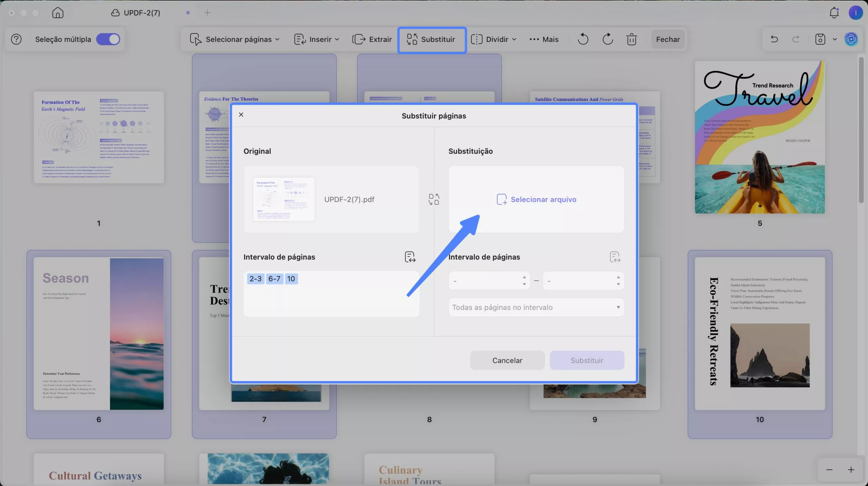Viewport: 868px width, 486px height.
Task: Switch to the UPDF-2(7) tab
Action: point(142,13)
